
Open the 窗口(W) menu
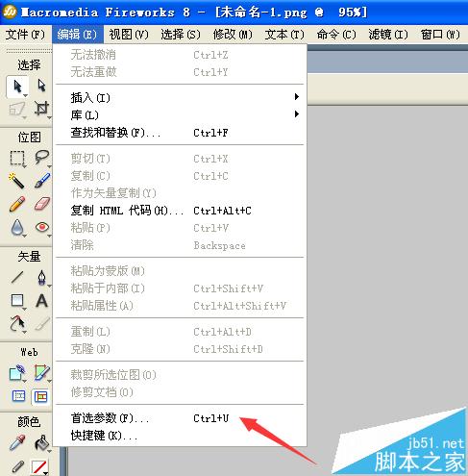(440, 35)
